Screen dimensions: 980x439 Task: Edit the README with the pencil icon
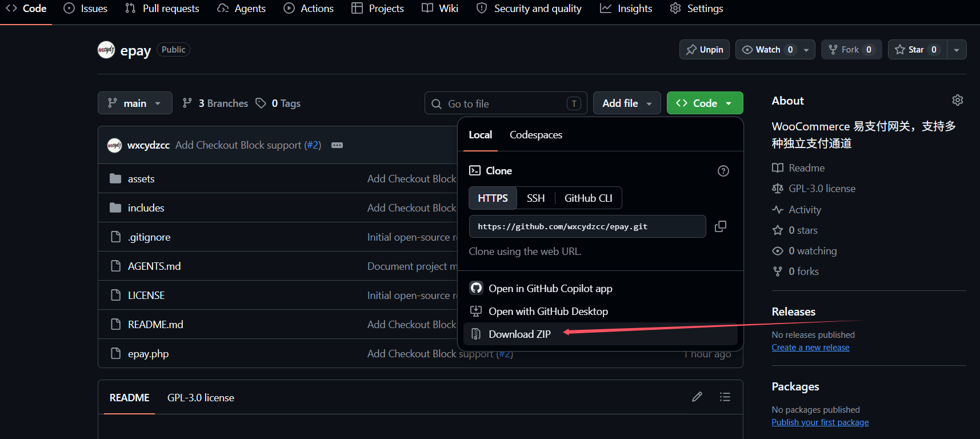pyautogui.click(x=697, y=397)
